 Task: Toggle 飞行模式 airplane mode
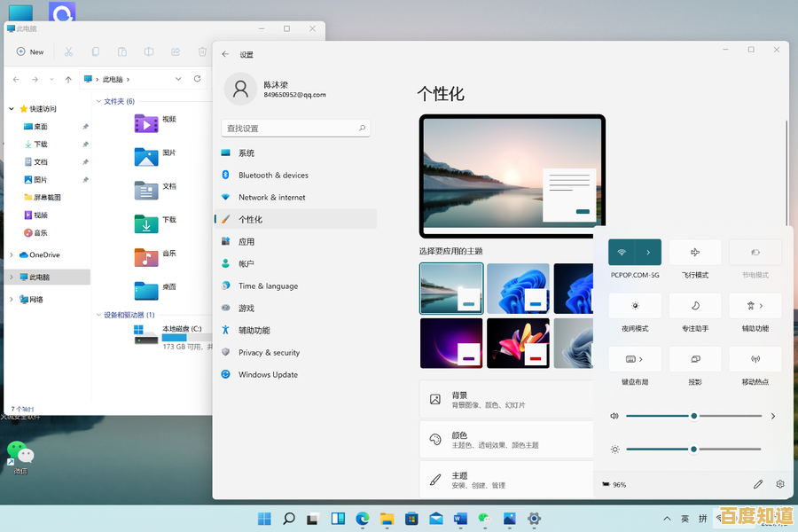click(x=695, y=252)
